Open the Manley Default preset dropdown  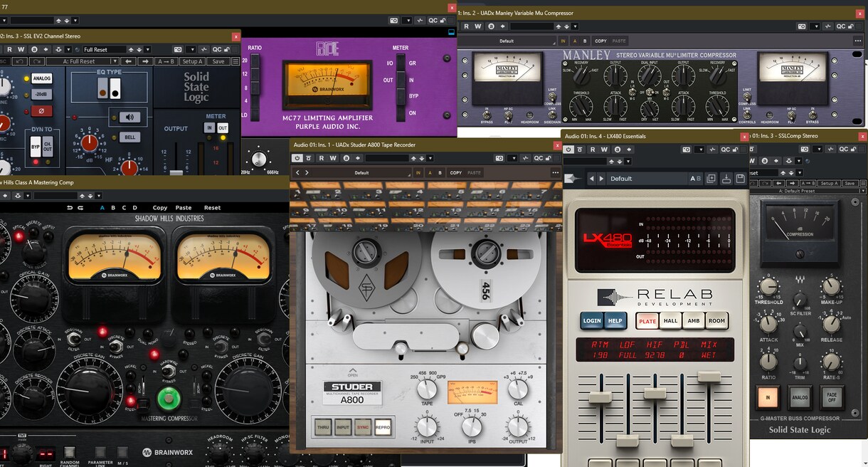[507, 41]
